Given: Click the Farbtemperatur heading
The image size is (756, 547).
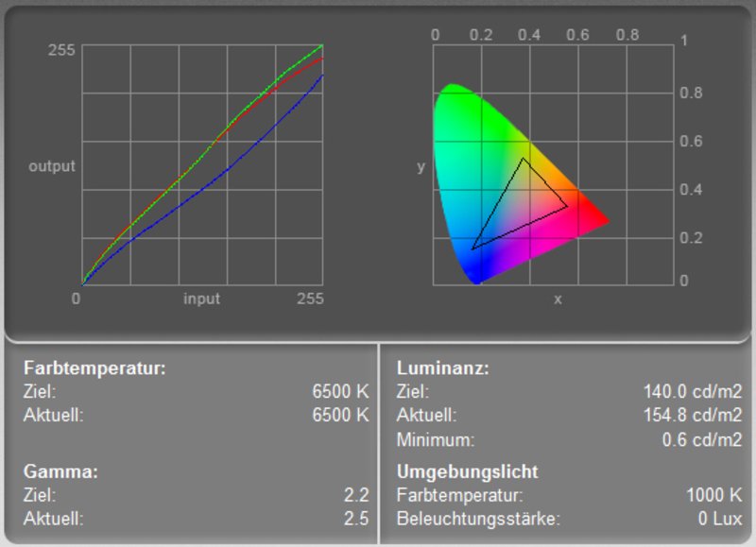Looking at the screenshot, I should 94,368.
